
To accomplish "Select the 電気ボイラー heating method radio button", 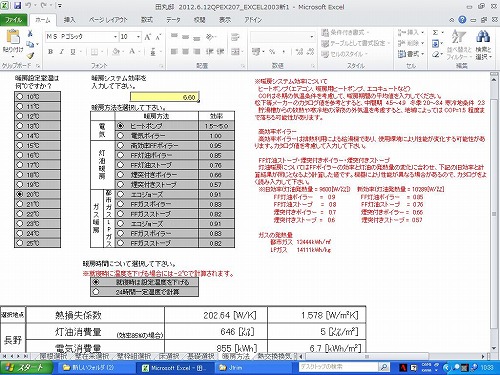I will 120,136.
